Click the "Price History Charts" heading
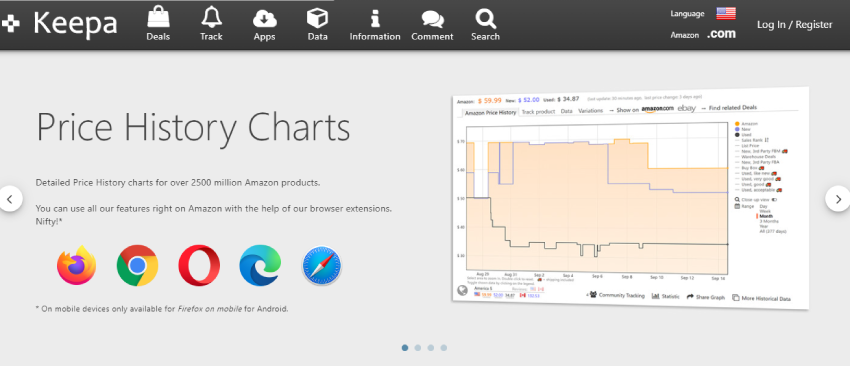Screen dimensions: 850x366 point(193,127)
